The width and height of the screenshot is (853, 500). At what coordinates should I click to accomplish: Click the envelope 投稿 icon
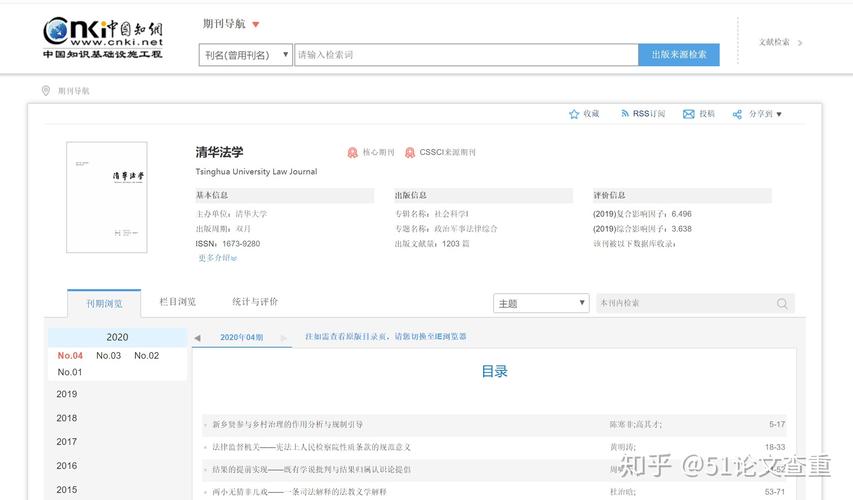(689, 114)
